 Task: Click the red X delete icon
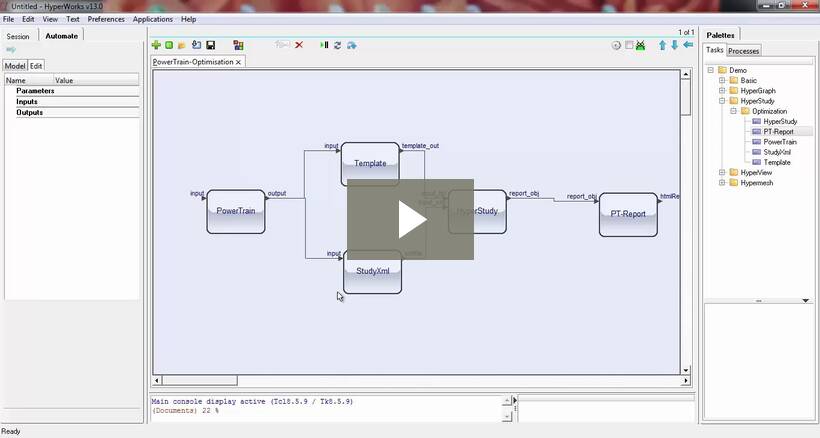(x=299, y=45)
